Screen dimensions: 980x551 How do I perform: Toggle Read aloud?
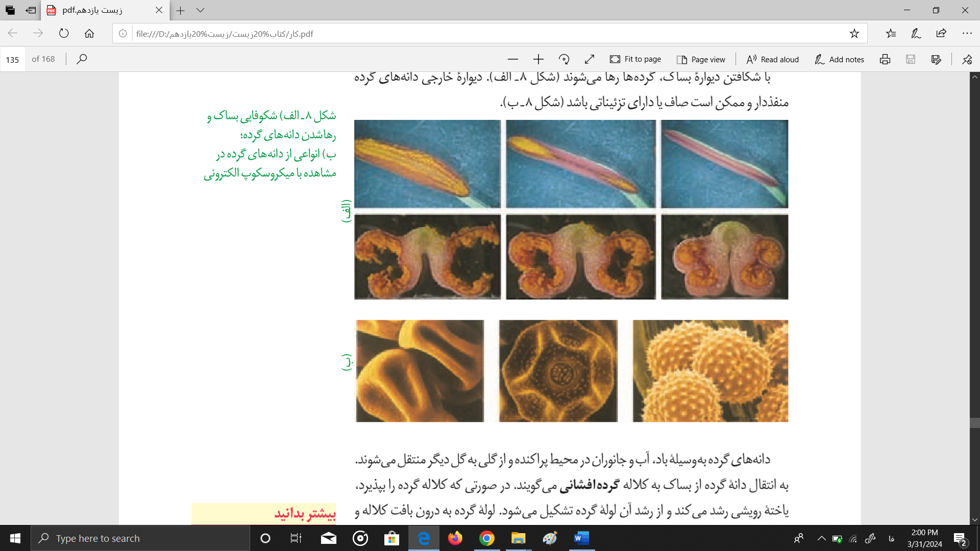coord(772,59)
